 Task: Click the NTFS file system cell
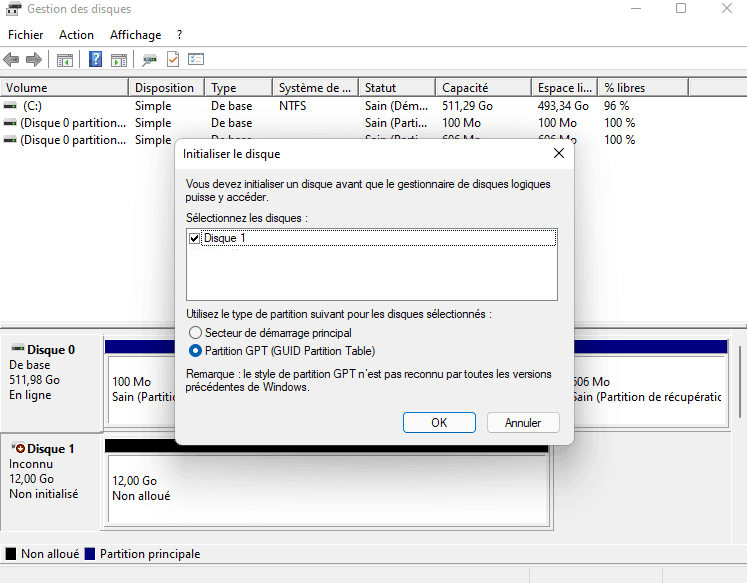point(293,105)
